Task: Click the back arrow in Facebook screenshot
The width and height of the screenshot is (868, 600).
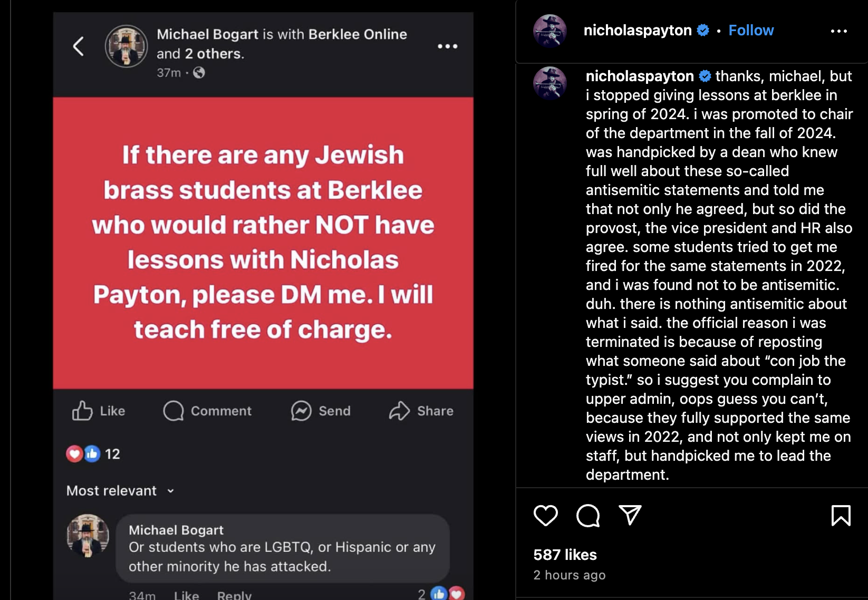Action: [79, 46]
